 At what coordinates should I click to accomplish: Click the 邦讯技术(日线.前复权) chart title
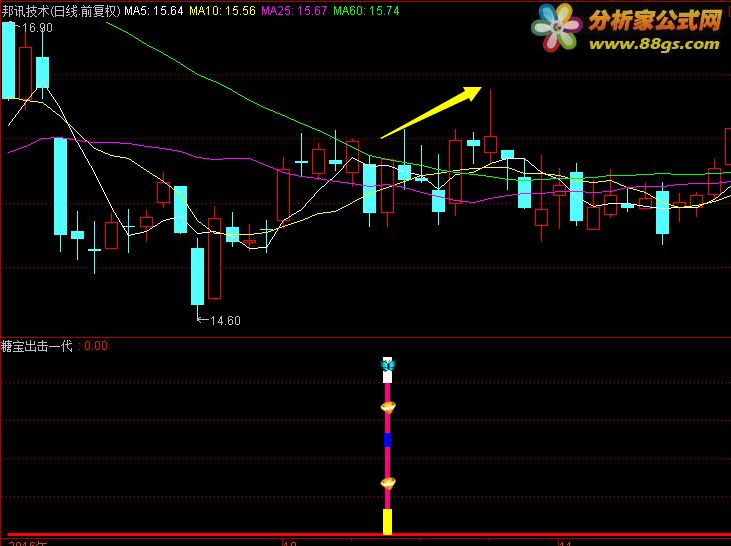[x=61, y=11]
